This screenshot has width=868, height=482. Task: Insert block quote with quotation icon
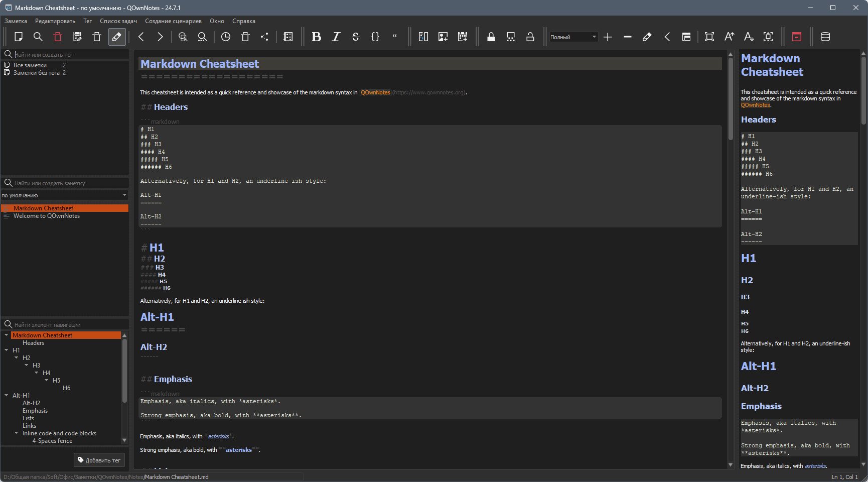pyautogui.click(x=394, y=37)
